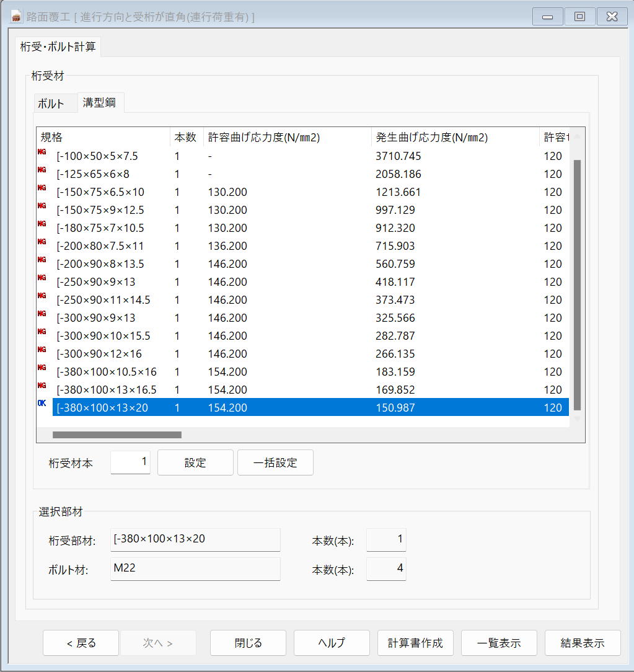
Task: Click the vertical scrollbar of the list
Action: pos(577,284)
